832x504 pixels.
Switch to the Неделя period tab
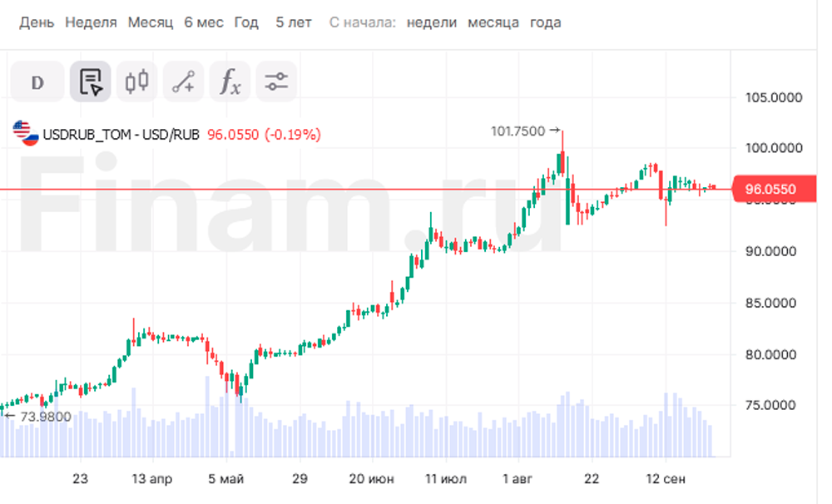pyautogui.click(x=91, y=22)
